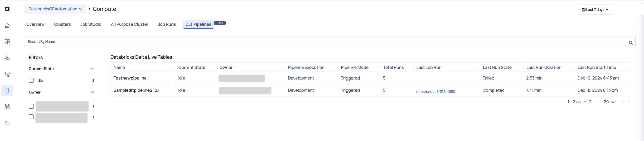Screen dimensions: 644x141
Task: Select the DLT Pipelines tab
Action: click(x=198, y=24)
